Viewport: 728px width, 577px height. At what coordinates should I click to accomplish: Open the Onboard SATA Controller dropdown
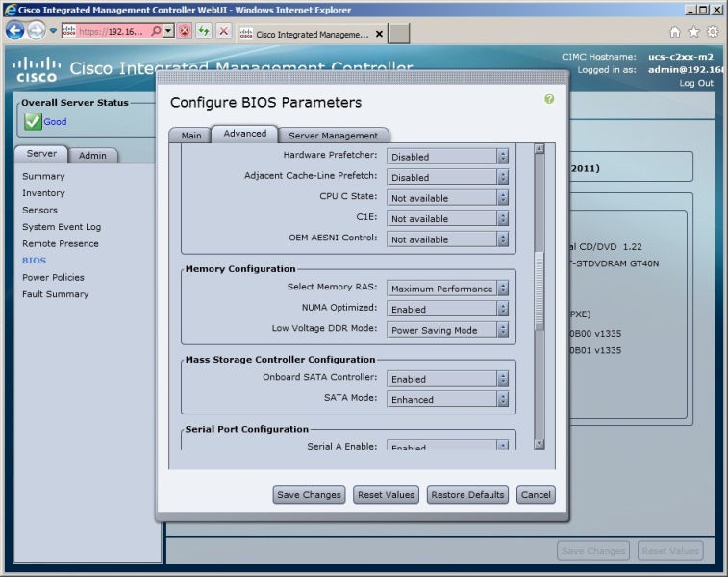[x=447, y=379]
